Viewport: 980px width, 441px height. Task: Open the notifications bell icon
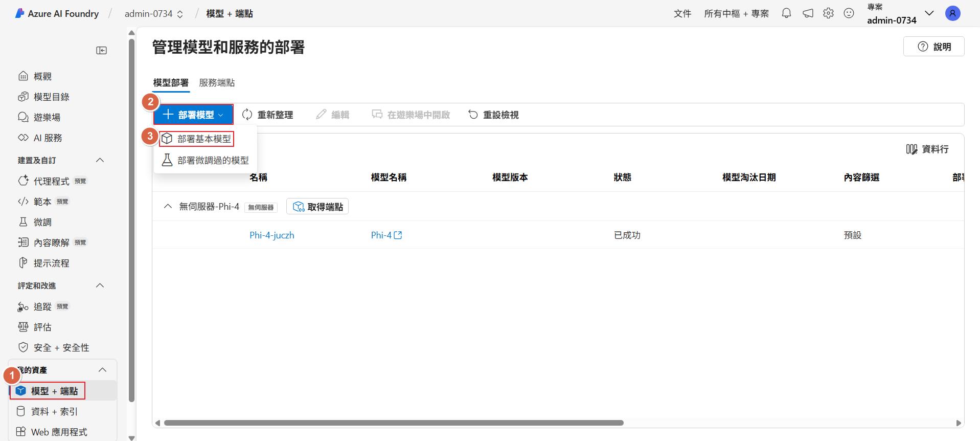click(786, 14)
